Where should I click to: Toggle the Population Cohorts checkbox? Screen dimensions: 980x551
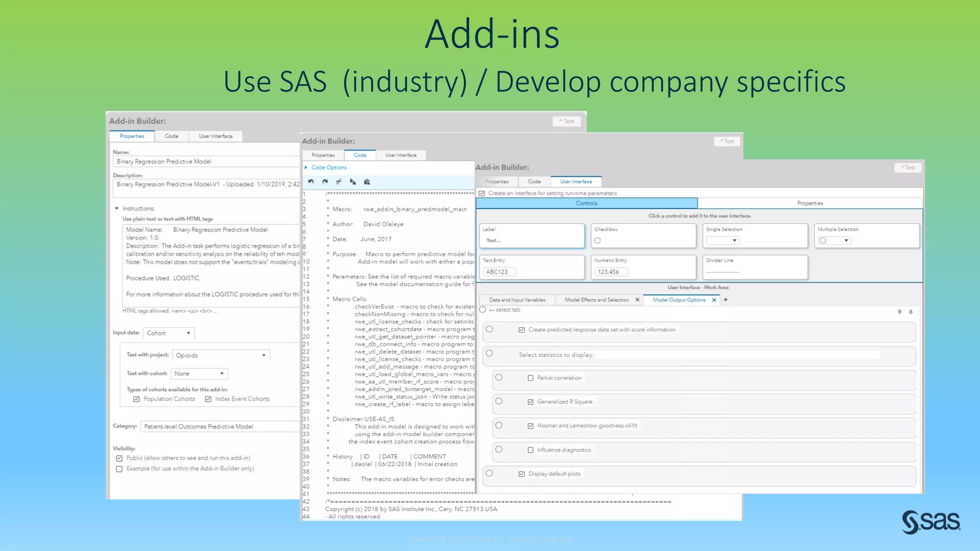pyautogui.click(x=136, y=399)
